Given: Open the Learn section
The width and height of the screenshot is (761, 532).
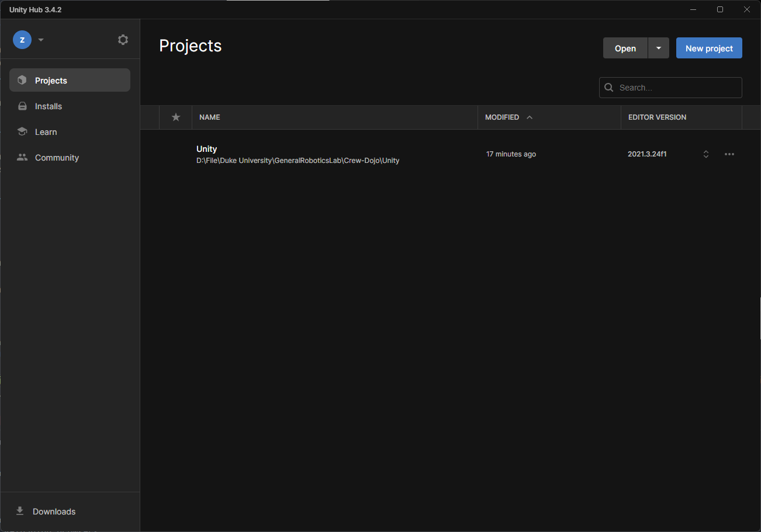Looking at the screenshot, I should [70, 132].
